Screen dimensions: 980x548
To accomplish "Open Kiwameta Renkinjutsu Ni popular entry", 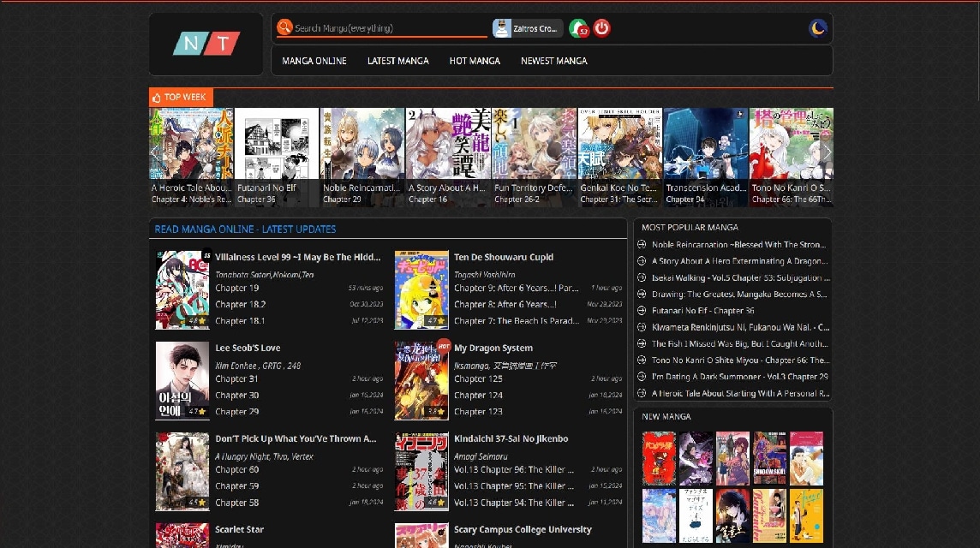I will point(741,327).
